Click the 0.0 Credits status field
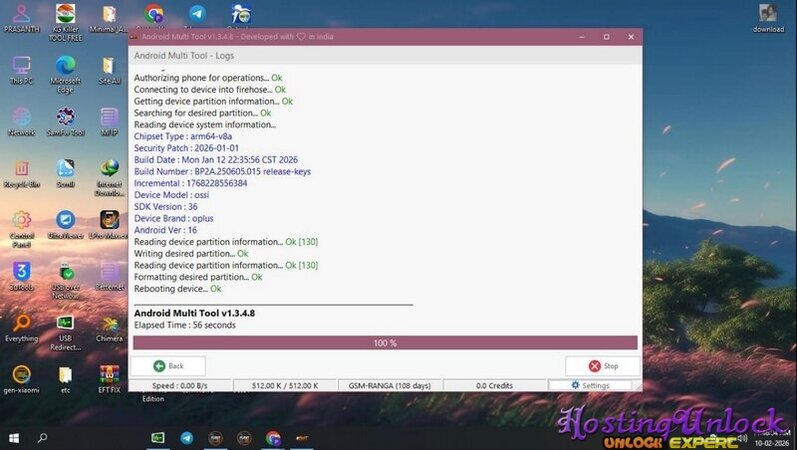The height and width of the screenshot is (450, 797). pos(495,385)
